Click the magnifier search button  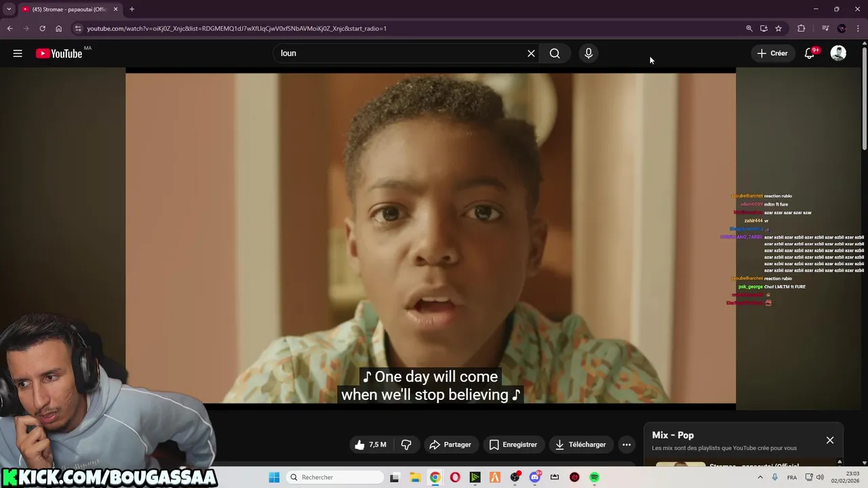(555, 54)
